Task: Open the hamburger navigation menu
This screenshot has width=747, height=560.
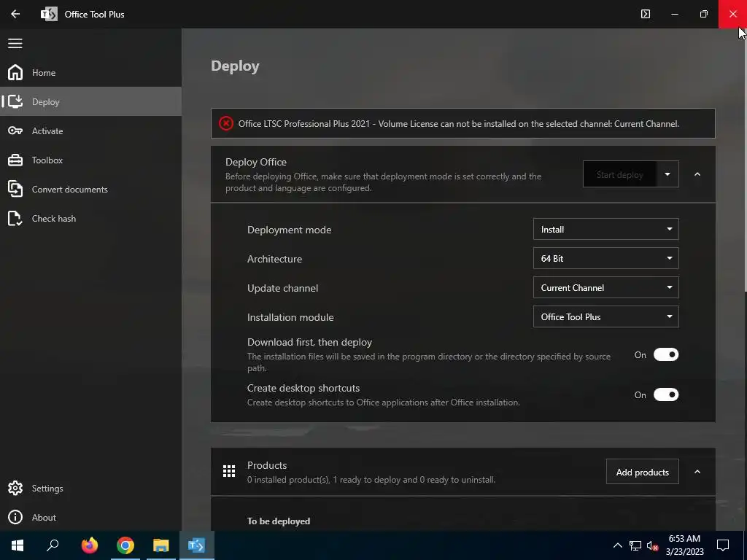Action: [x=15, y=43]
